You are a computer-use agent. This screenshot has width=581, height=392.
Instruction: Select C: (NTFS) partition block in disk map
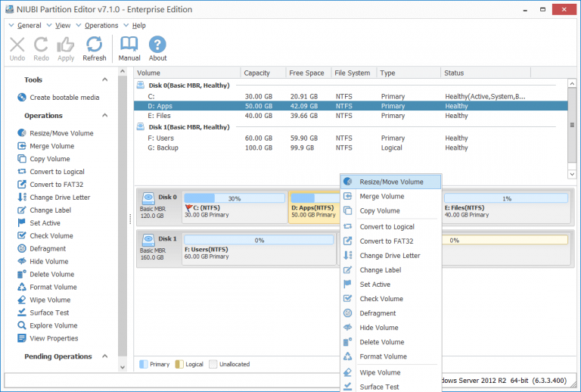click(235, 207)
